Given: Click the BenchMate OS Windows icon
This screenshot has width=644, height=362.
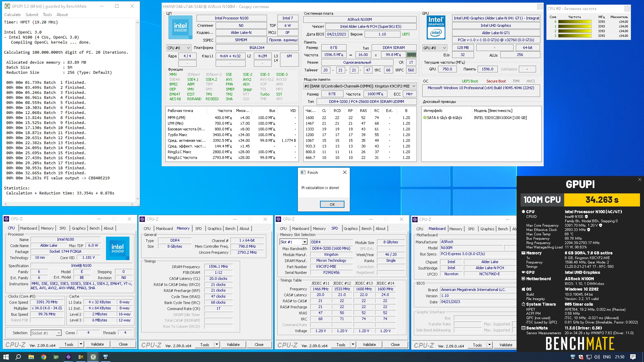Looking at the screenshot, I should pos(523,289).
